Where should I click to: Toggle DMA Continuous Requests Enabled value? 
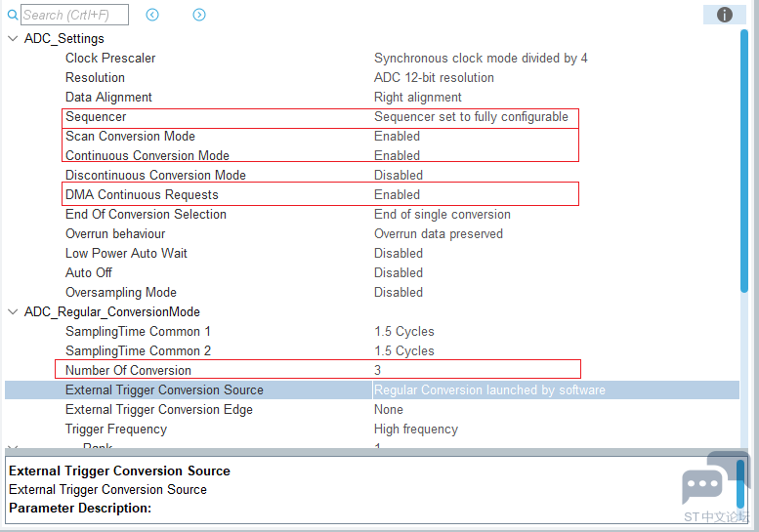(x=397, y=195)
